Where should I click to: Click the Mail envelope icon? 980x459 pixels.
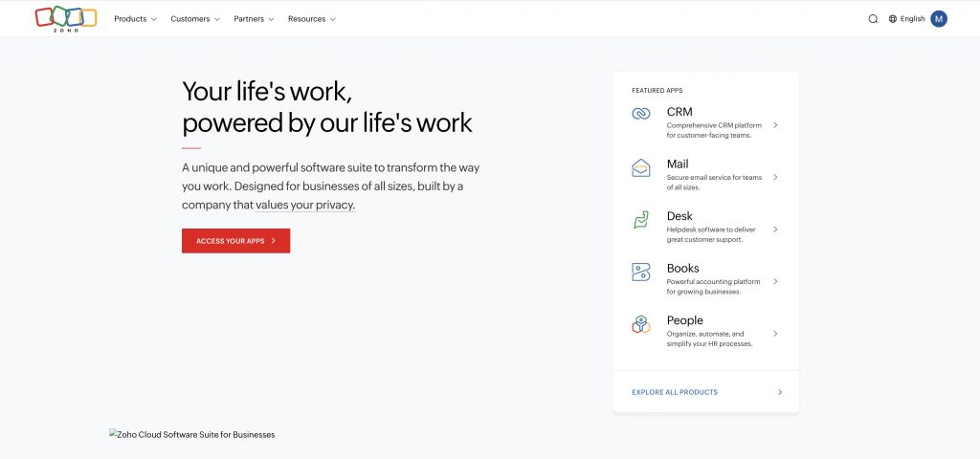tap(640, 168)
